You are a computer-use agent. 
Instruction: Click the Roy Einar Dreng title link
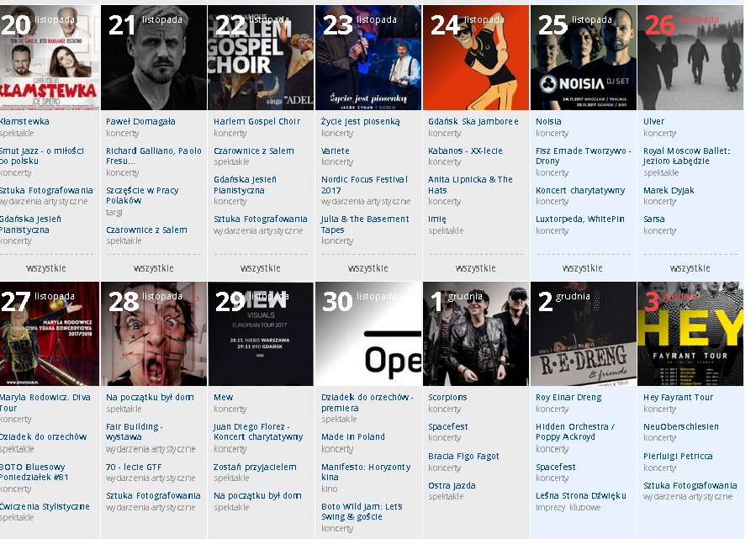568,398
